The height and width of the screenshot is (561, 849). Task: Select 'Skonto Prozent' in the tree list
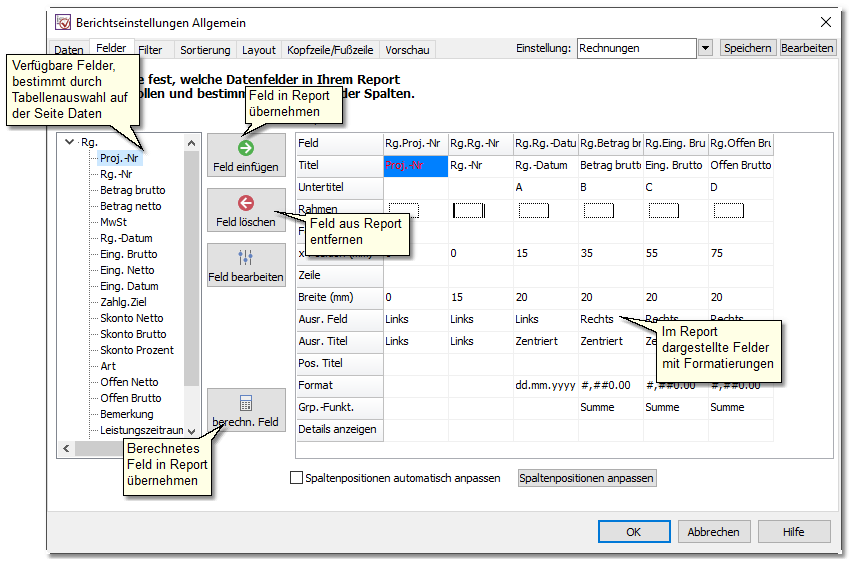tap(136, 350)
